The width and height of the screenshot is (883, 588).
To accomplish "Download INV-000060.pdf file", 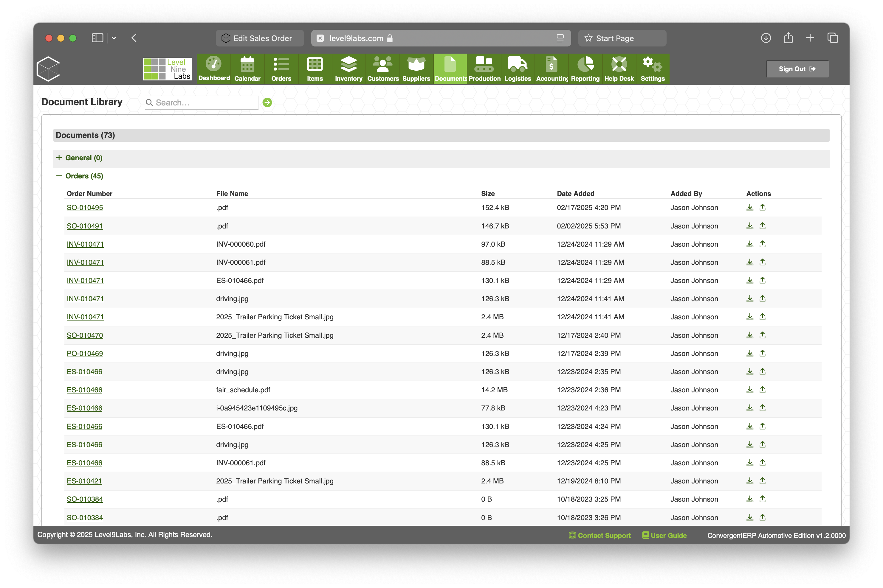I will click(749, 244).
